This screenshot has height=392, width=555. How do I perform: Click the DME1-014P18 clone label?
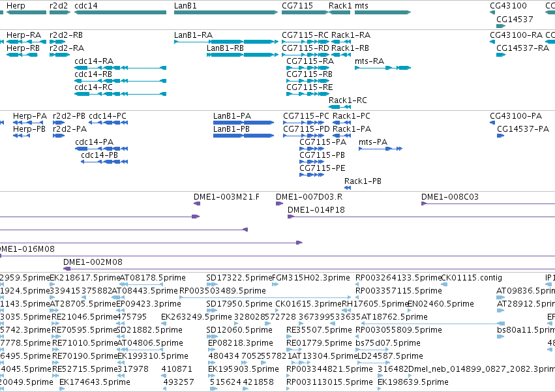(x=316, y=210)
